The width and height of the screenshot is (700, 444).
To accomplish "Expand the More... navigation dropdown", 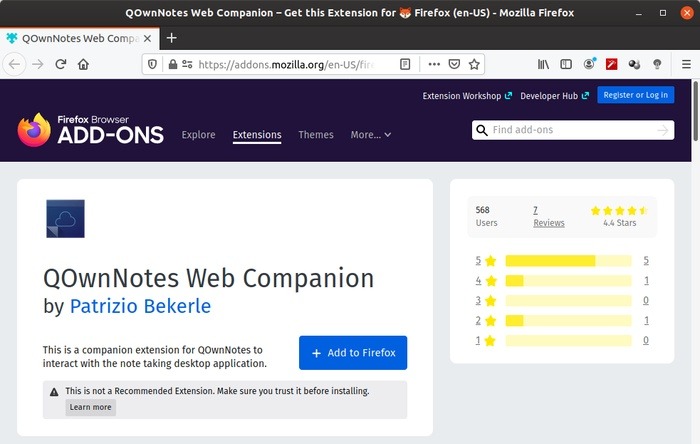I will (371, 135).
